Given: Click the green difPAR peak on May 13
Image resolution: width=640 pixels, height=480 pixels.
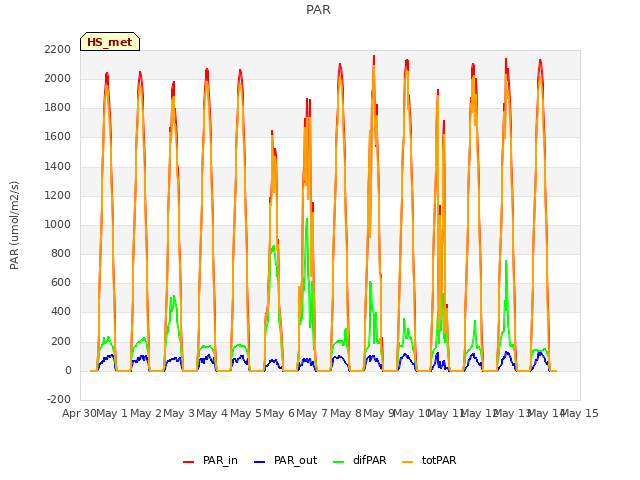Looking at the screenshot, I should point(506,261).
